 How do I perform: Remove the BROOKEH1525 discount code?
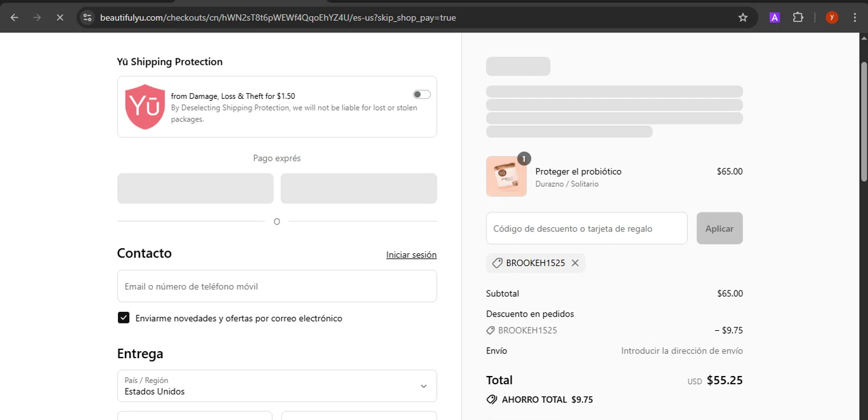point(575,263)
